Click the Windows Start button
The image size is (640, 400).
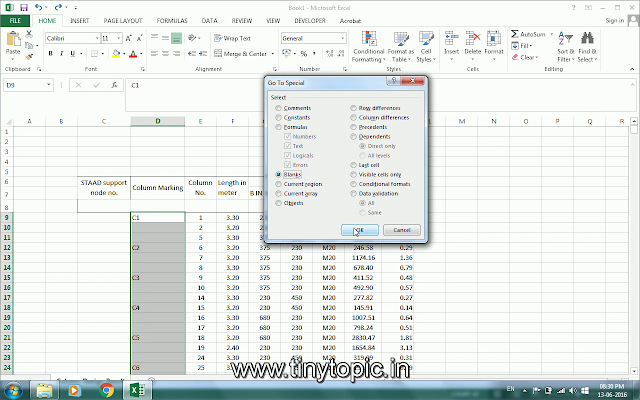(13, 390)
